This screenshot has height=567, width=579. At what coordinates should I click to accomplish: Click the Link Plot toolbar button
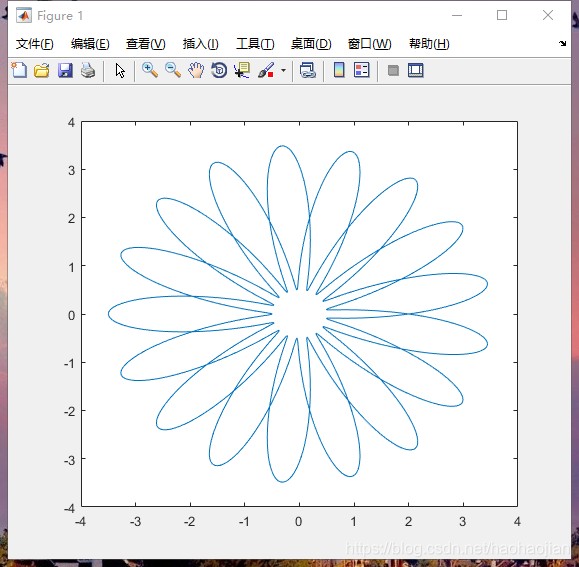(x=308, y=70)
